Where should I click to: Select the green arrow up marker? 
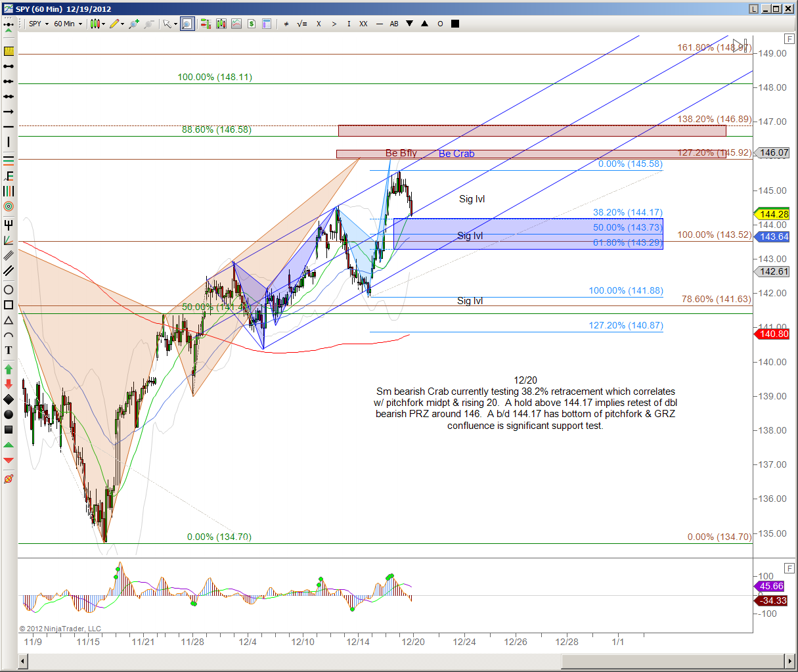coord(9,369)
